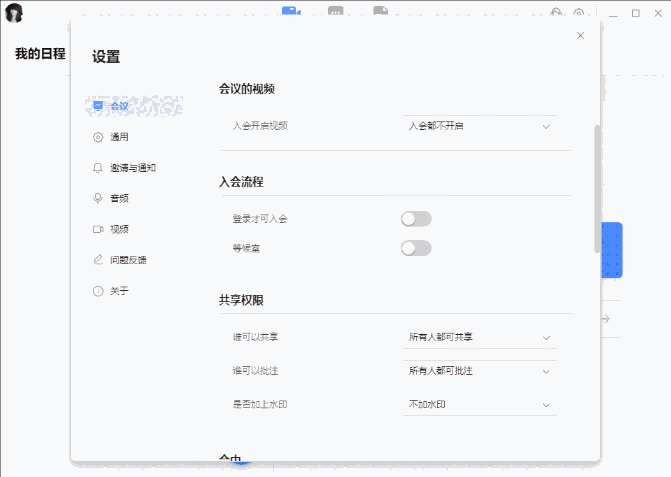This screenshot has width=671, height=477.
Task: Click the 谁可以批注 label
Action: [x=255, y=370]
